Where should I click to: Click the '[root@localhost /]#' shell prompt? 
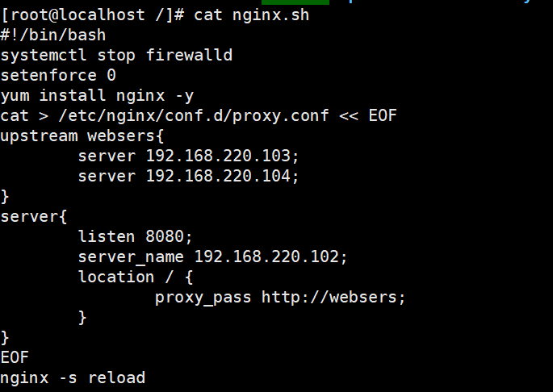tap(93, 15)
